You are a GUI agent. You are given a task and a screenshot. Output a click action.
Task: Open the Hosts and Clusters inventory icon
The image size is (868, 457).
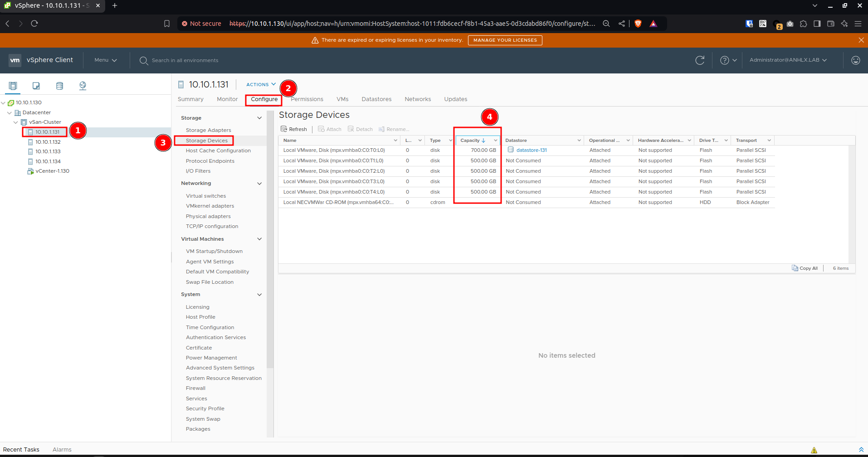click(x=13, y=86)
